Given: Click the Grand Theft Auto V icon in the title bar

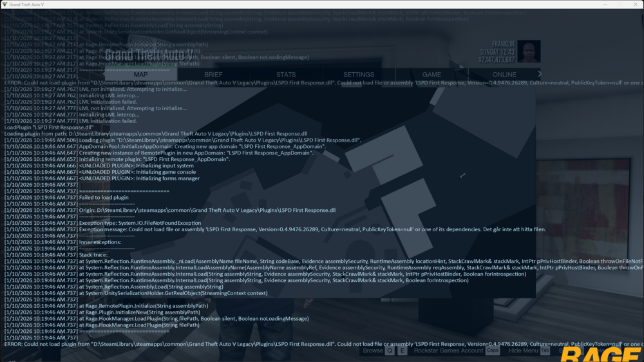Looking at the screenshot, I should point(5,4).
